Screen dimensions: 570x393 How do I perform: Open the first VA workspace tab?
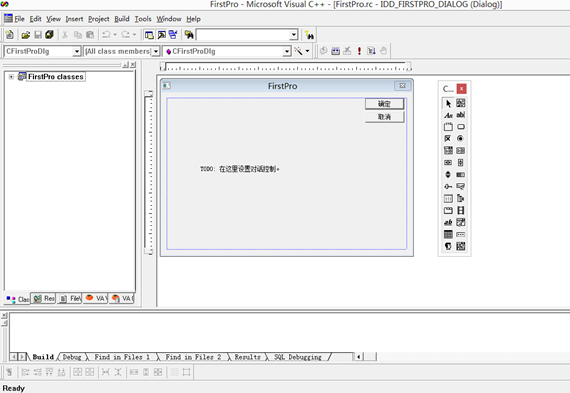point(96,298)
